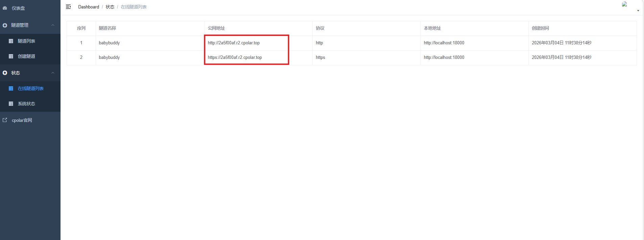Screen dimensions: 644x240
Task: Click the 创建时间 column header
Action: tap(540, 28)
